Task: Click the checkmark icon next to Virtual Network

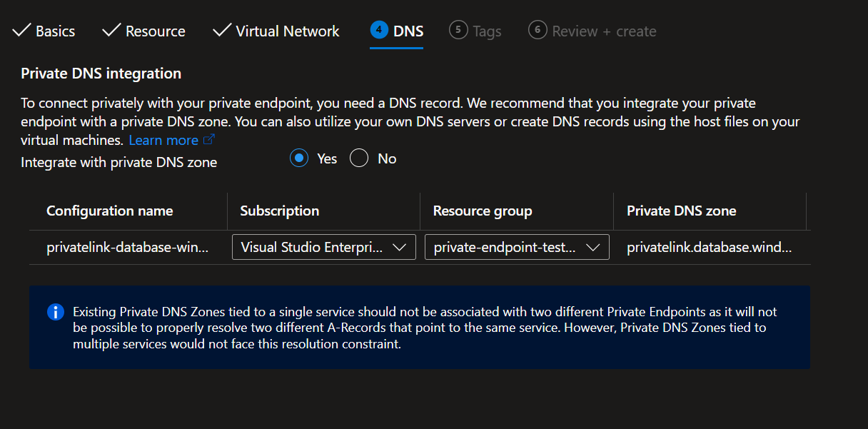Action: (x=222, y=30)
